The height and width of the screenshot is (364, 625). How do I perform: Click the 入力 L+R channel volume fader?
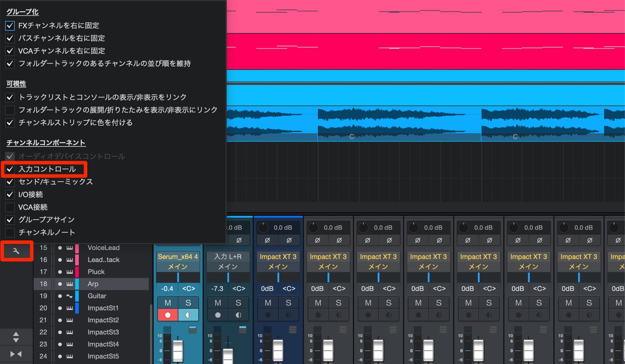coord(228,356)
